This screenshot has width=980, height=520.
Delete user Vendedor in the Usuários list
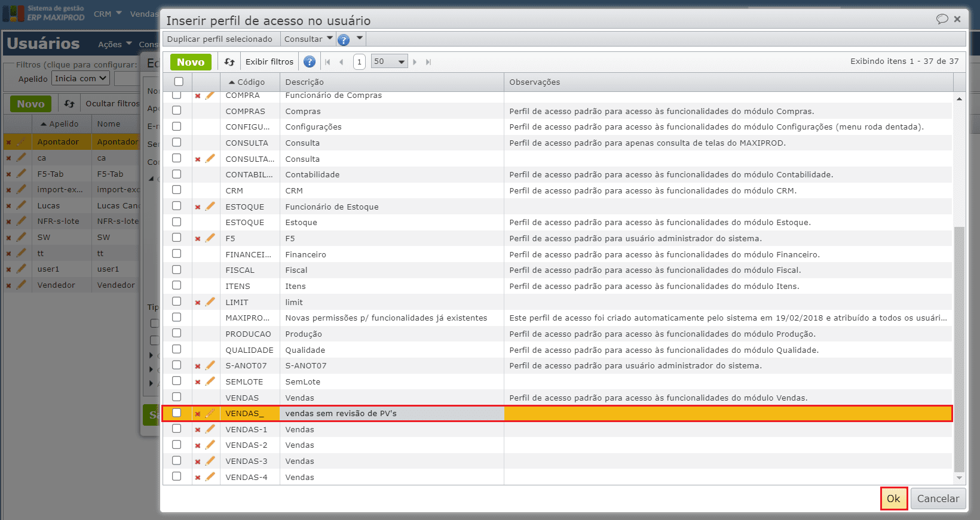click(x=8, y=285)
